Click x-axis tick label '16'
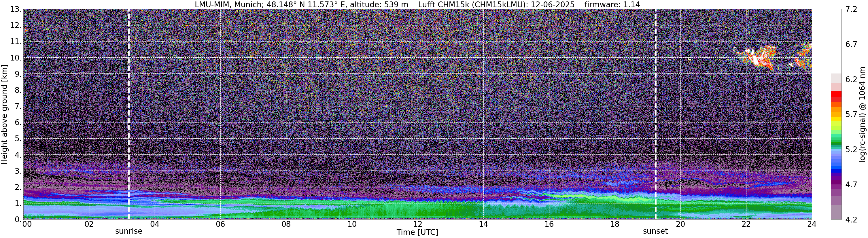 (x=549, y=224)
